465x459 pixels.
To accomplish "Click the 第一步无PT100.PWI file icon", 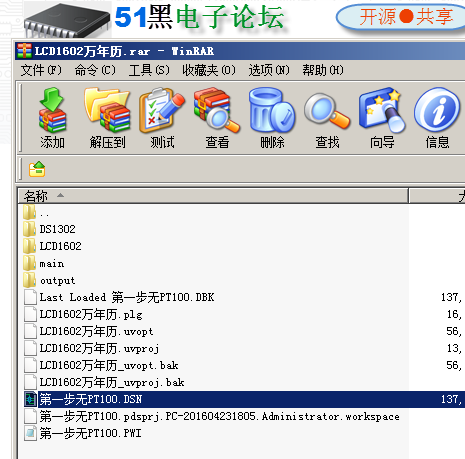I will pyautogui.click(x=30, y=433).
